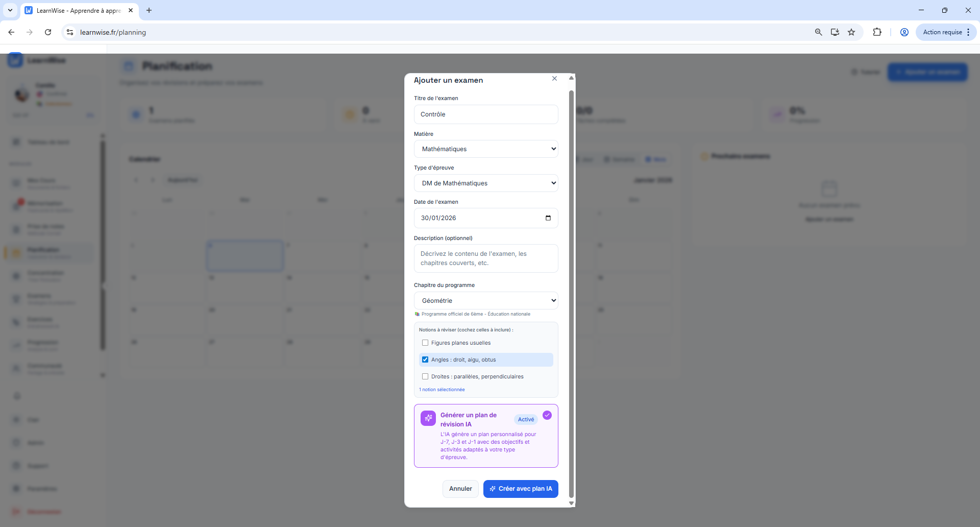Open the Matière dropdown
Screen dimensions: 980x527
click(485, 149)
